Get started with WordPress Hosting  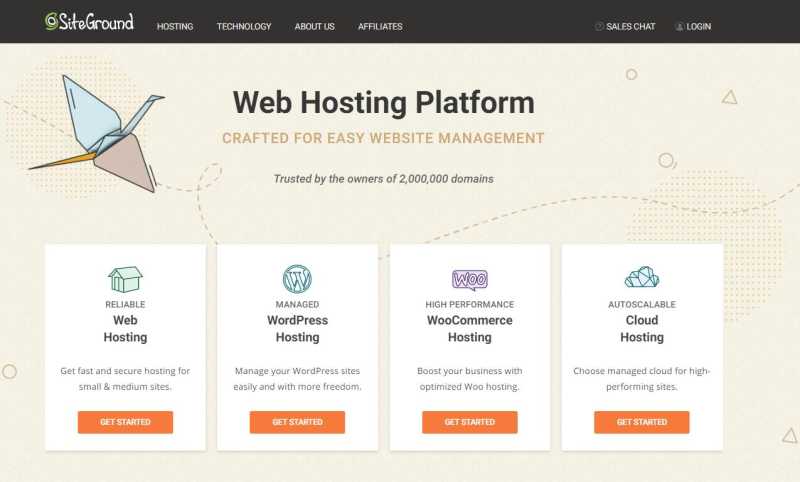(x=297, y=422)
